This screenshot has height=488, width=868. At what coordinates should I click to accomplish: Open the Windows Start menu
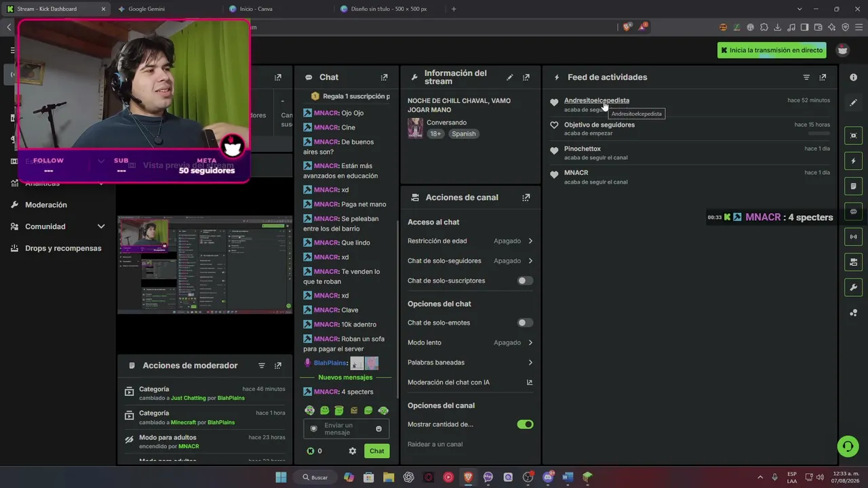(x=281, y=477)
